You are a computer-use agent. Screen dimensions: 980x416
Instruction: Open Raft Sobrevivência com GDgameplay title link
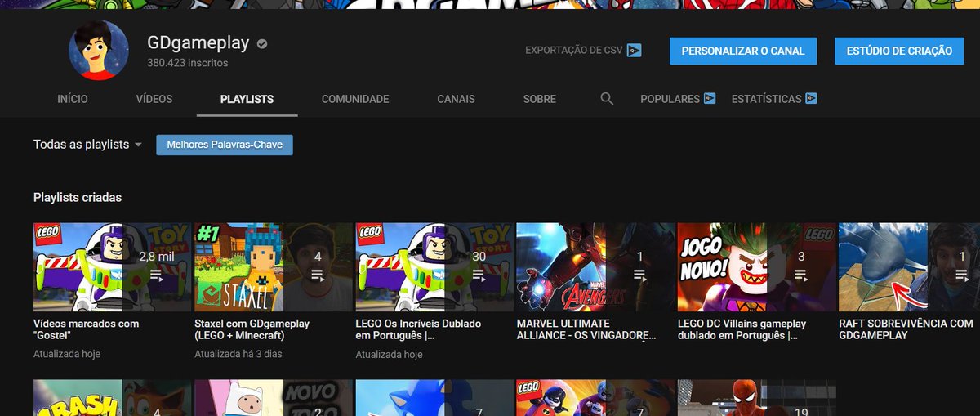click(906, 329)
